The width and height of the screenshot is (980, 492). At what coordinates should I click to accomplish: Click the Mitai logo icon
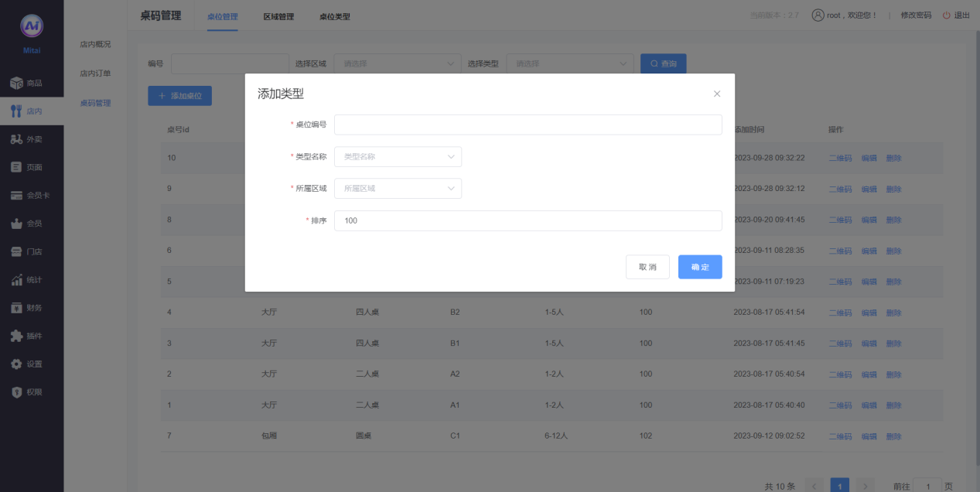tap(32, 26)
